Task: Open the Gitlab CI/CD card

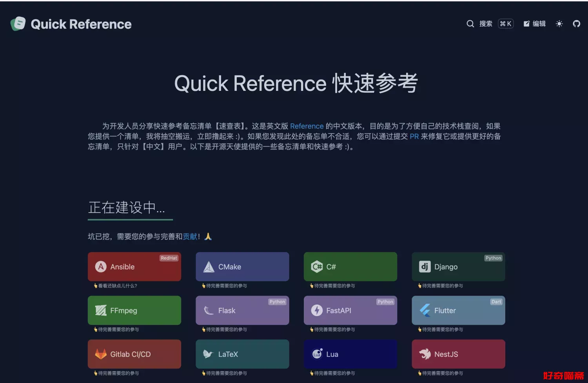Action: [134, 354]
